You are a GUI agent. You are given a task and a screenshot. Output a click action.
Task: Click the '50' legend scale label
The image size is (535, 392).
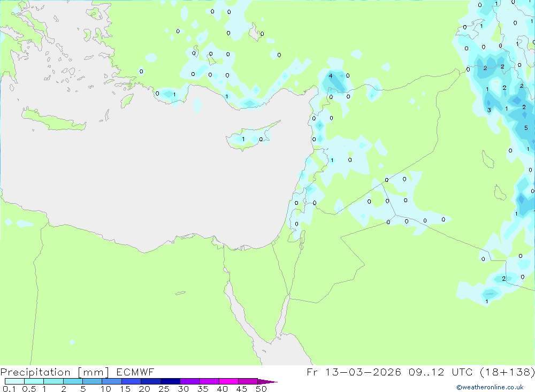point(261,389)
